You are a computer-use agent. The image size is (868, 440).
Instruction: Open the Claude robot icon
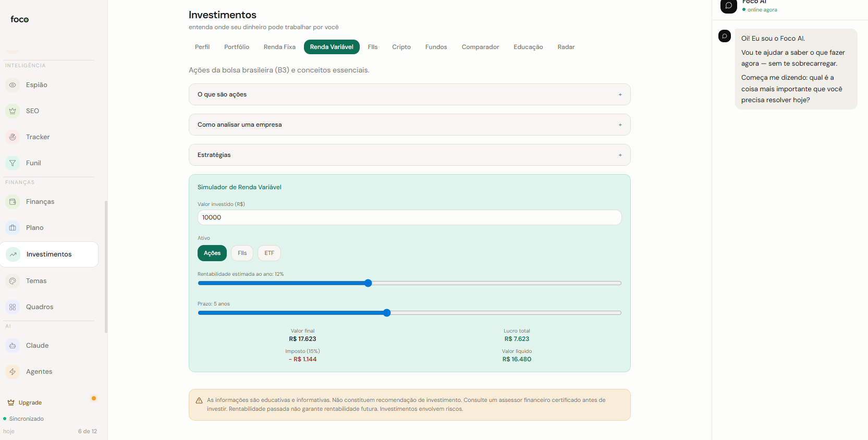point(13,346)
